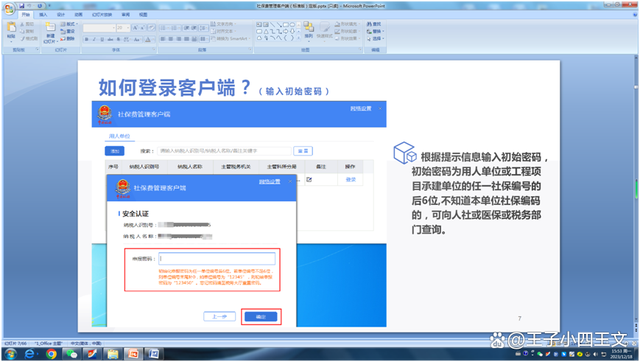Viewport: 640px width, 362px height.
Task: Click the Replace (替换) button
Action: 374,31
